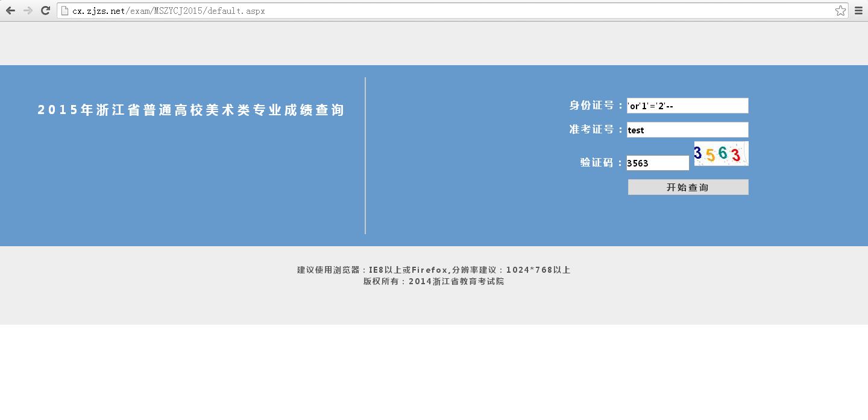Viewport: 868px width, 420px height.
Task: Click the 准考证号 label text
Action: [596, 129]
